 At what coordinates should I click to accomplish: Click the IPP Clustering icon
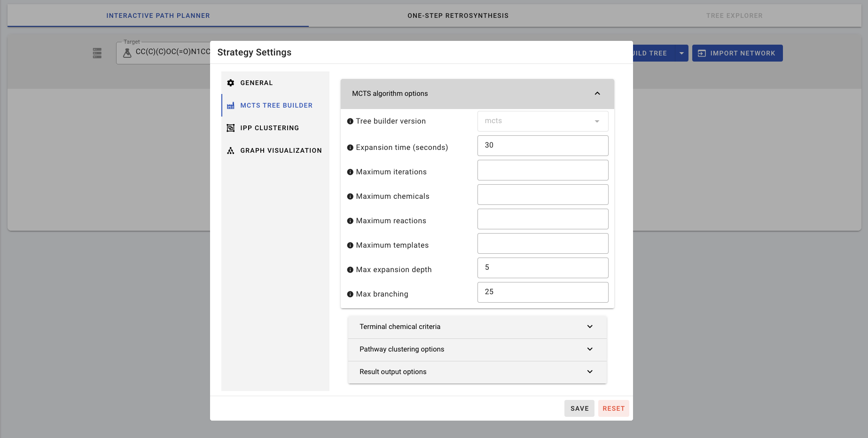tap(230, 128)
